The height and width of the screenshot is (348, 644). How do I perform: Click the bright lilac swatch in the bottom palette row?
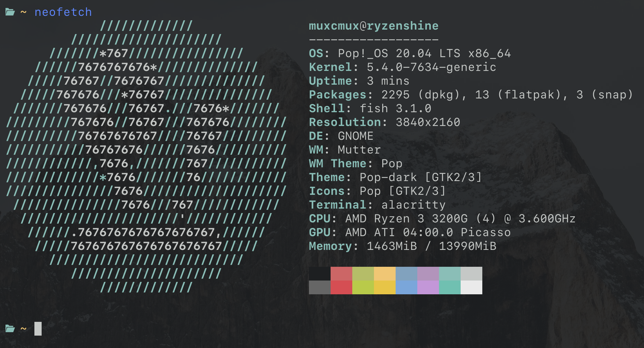click(428, 287)
